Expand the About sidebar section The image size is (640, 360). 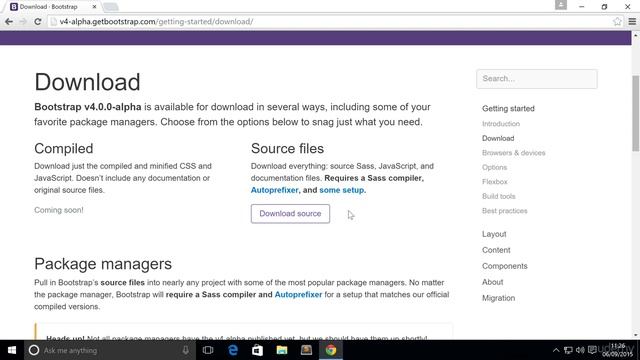tap(492, 282)
